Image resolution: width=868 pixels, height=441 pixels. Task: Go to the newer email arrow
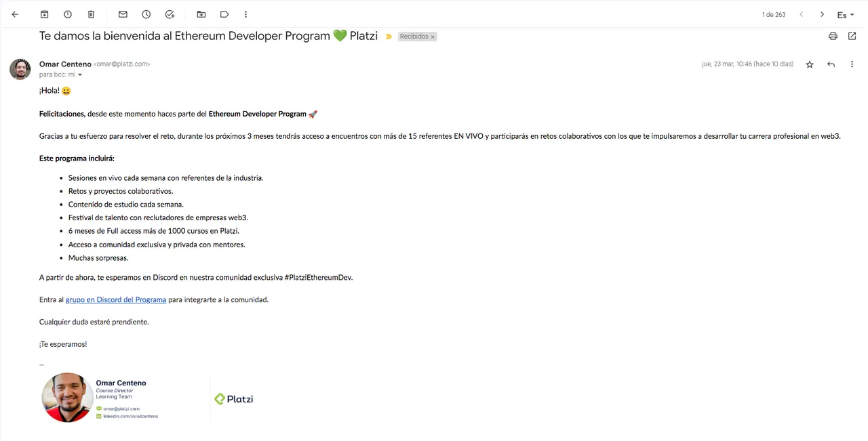coord(802,14)
